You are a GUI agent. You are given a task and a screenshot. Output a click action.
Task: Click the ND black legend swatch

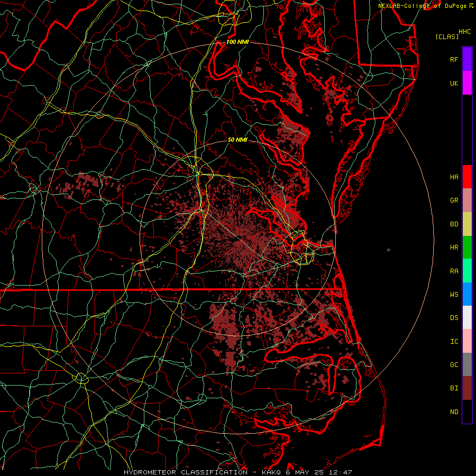pyautogui.click(x=467, y=411)
